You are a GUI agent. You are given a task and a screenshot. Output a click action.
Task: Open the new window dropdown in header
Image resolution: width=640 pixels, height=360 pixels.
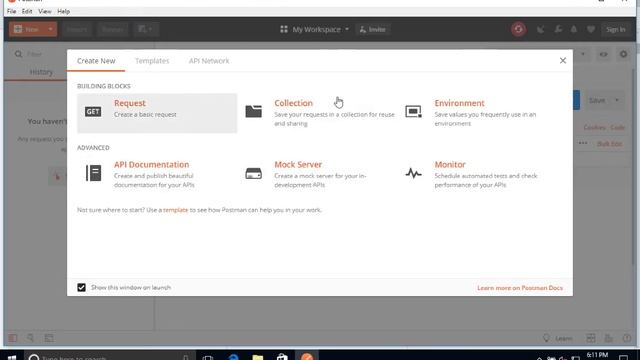click(x=145, y=29)
